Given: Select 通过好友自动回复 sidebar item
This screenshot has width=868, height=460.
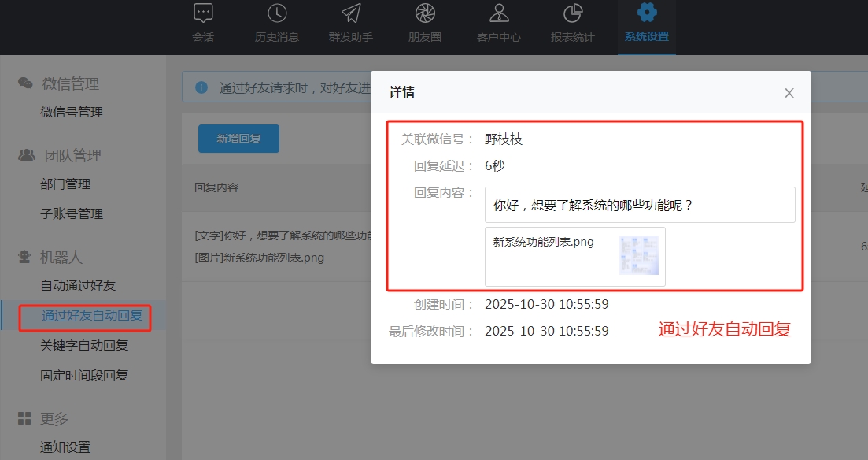Looking at the screenshot, I should pyautogui.click(x=92, y=316).
